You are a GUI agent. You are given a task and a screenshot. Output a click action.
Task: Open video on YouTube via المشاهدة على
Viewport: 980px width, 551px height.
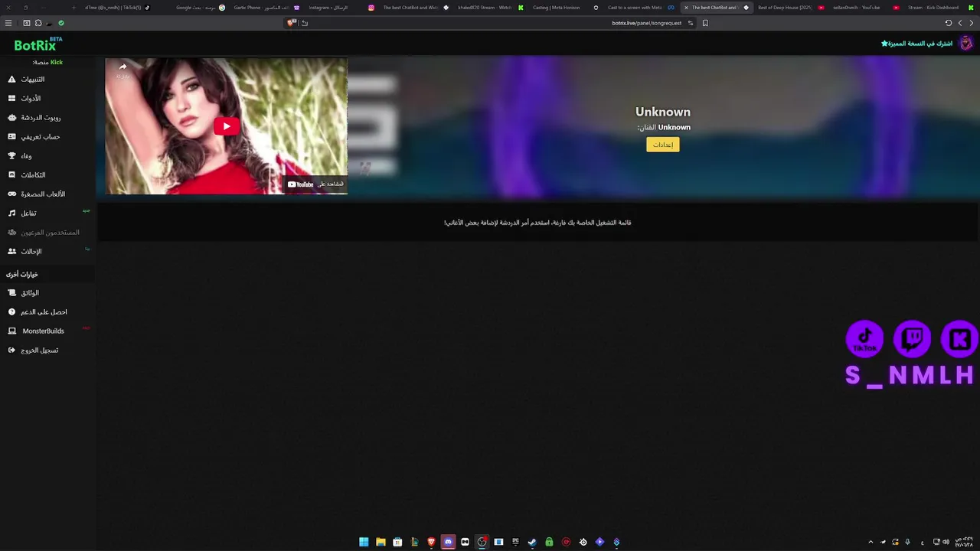[x=315, y=184]
